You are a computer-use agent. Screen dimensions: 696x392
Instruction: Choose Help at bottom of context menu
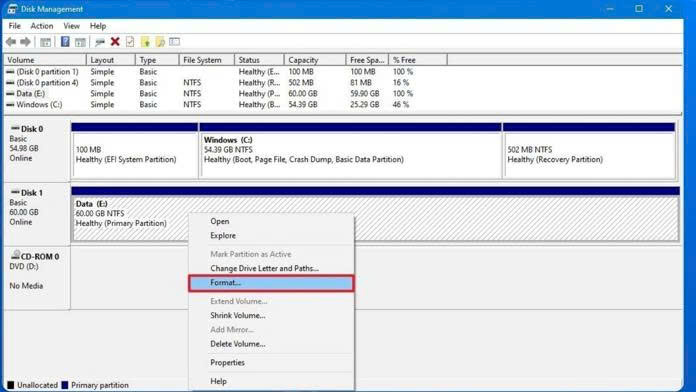tap(271, 381)
